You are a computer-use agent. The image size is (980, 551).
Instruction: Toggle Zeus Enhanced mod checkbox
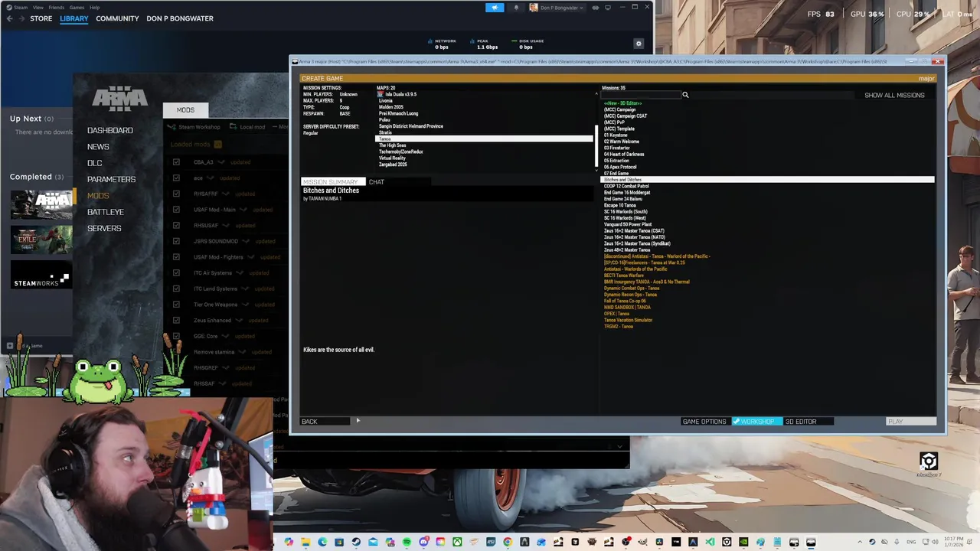pyautogui.click(x=176, y=320)
